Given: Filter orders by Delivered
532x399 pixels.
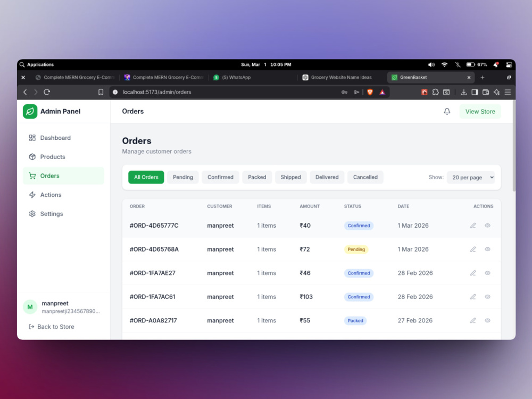Looking at the screenshot, I should pyautogui.click(x=327, y=177).
